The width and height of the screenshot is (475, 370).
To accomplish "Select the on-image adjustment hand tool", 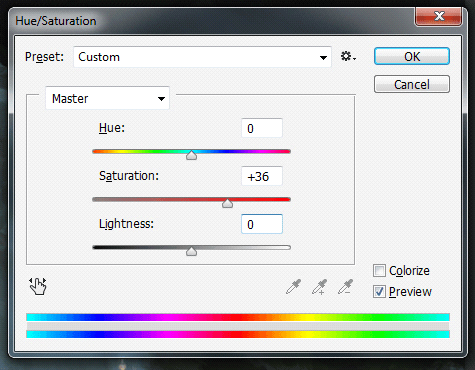I will tap(38, 286).
